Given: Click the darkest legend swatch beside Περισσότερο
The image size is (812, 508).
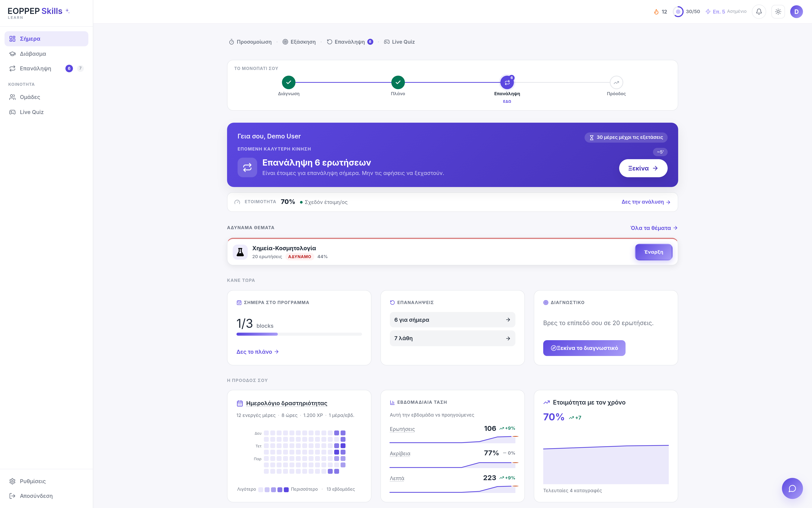Looking at the screenshot, I should tap(286, 490).
